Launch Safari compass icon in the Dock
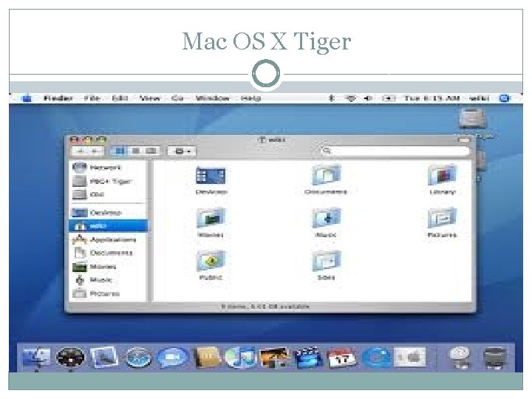The width and height of the screenshot is (532, 399). pyautogui.click(x=138, y=358)
